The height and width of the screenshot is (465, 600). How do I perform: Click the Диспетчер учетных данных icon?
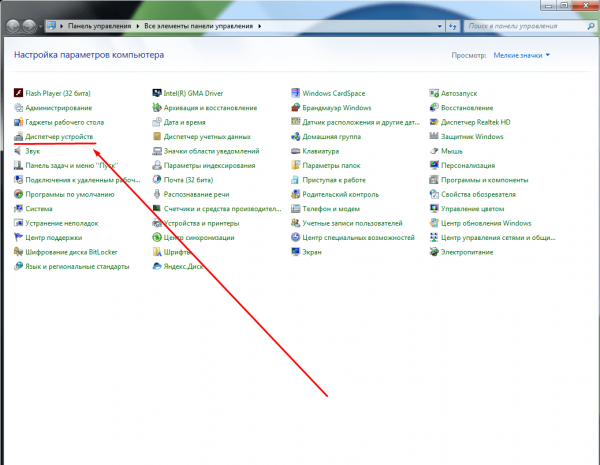(x=157, y=136)
